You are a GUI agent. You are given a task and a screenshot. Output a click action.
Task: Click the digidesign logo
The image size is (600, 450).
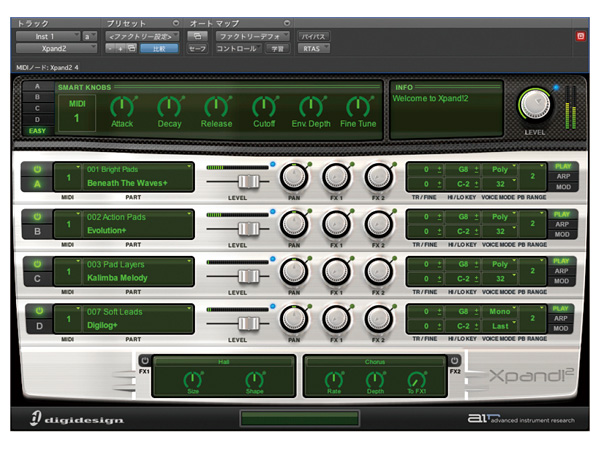pyautogui.click(x=77, y=419)
